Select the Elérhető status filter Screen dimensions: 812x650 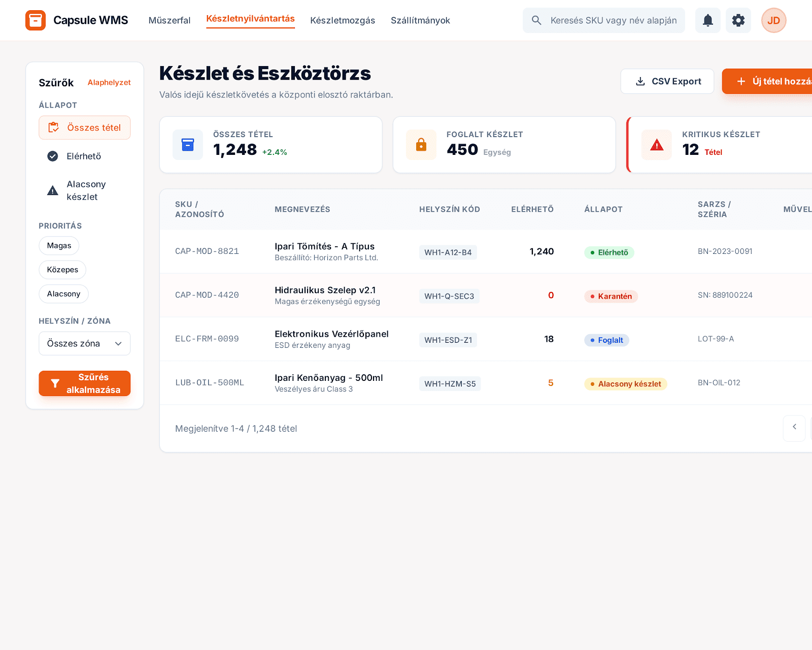[84, 156]
